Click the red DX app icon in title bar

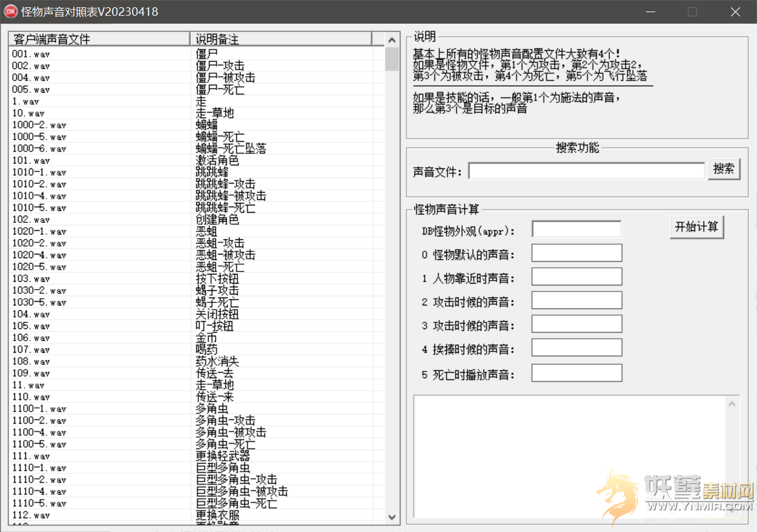tap(11, 12)
